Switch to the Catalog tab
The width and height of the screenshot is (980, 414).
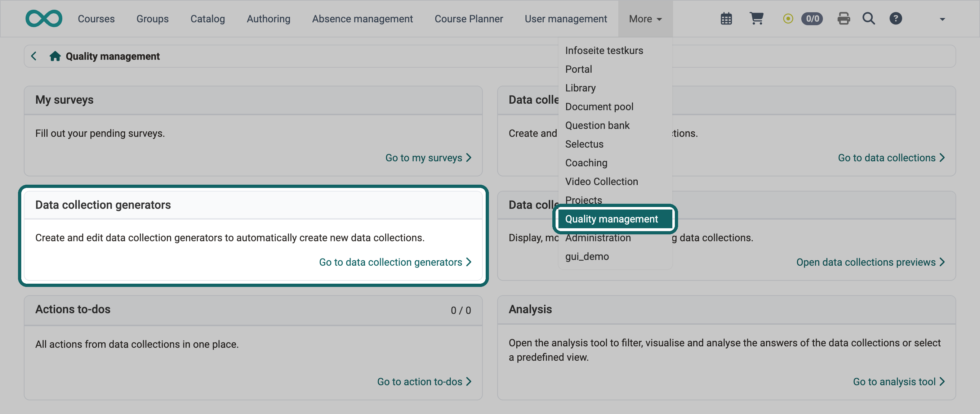click(x=208, y=19)
